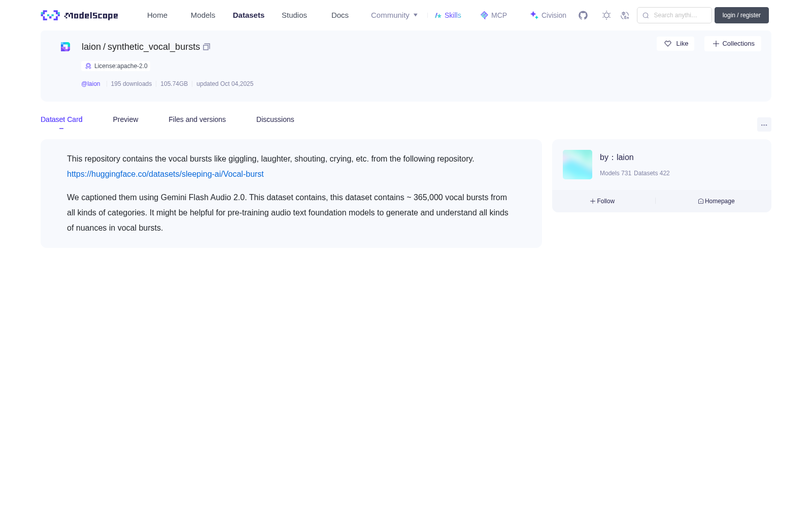Add dataset to Collections
Image resolution: width=812 pixels, height=508 pixels.
pyautogui.click(x=733, y=44)
